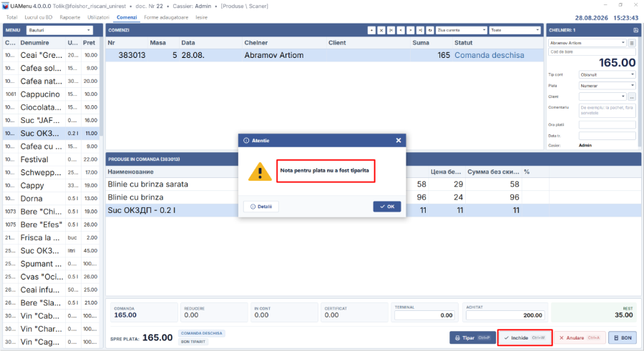This screenshot has width=644, height=351.
Task: Jump to the first order record
Action: pos(391,30)
